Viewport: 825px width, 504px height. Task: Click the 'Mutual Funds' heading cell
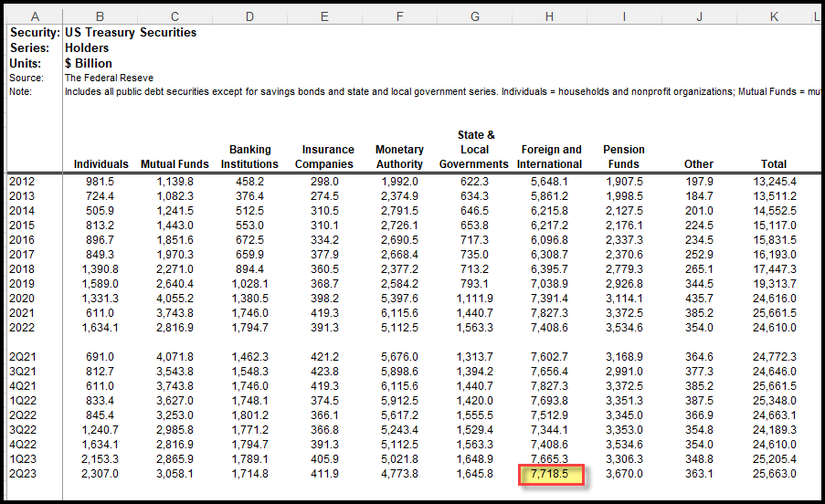click(175, 164)
